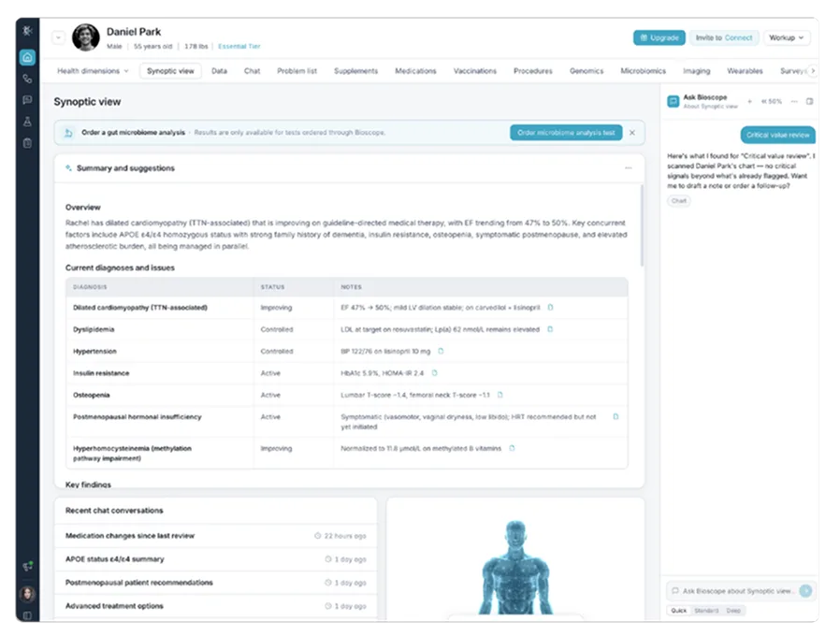Switch to the Wearables tab

tap(745, 71)
